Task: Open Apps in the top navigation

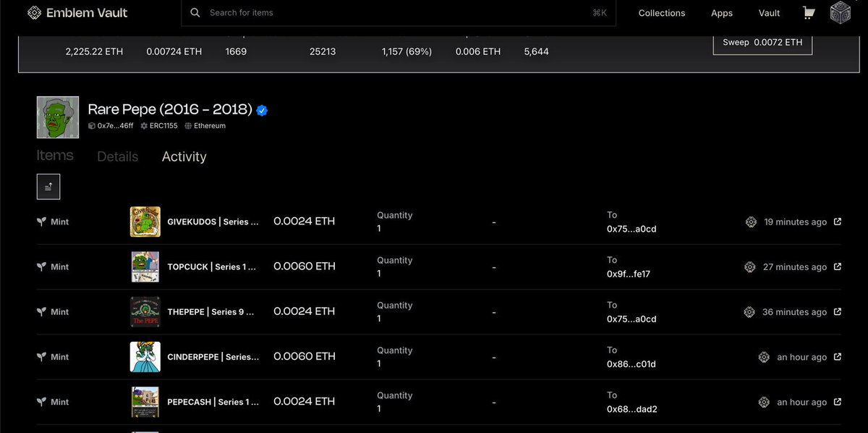Action: coord(722,13)
